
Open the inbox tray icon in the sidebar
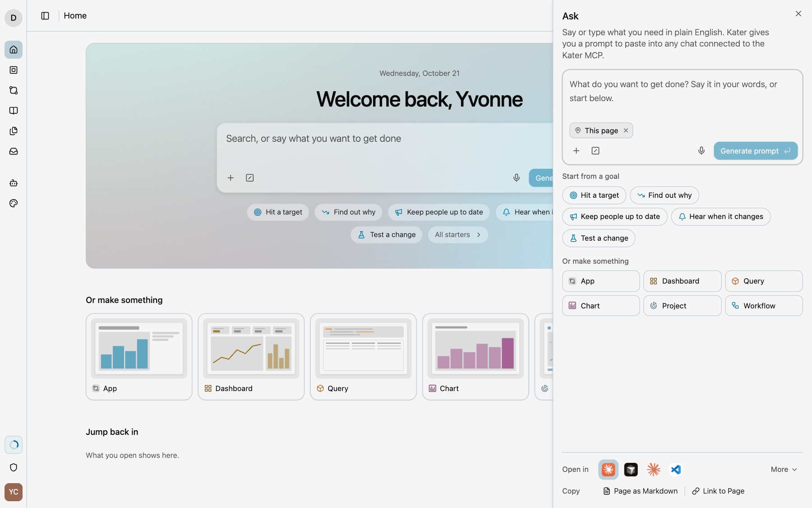[x=14, y=151]
